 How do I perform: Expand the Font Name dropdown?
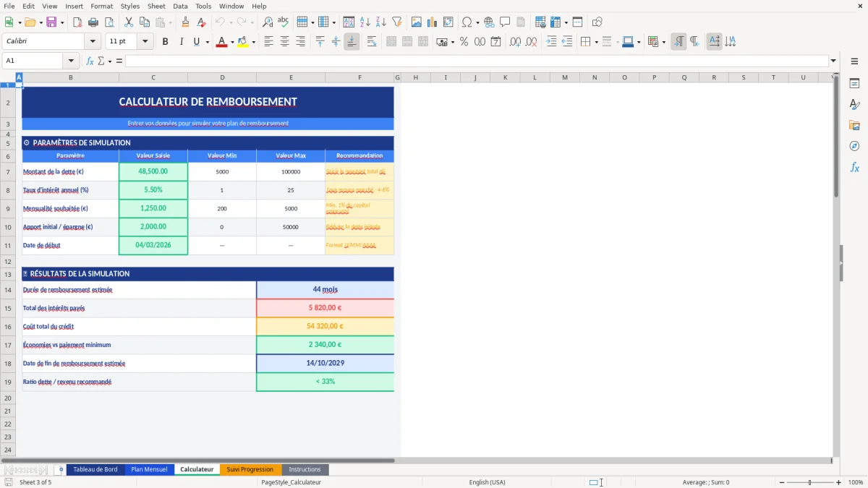click(92, 42)
